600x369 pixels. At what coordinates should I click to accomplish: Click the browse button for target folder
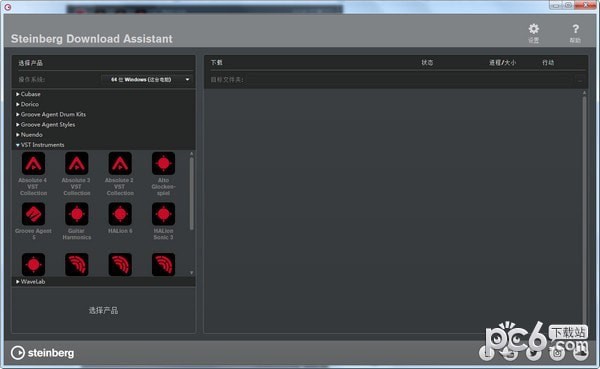pos(580,80)
